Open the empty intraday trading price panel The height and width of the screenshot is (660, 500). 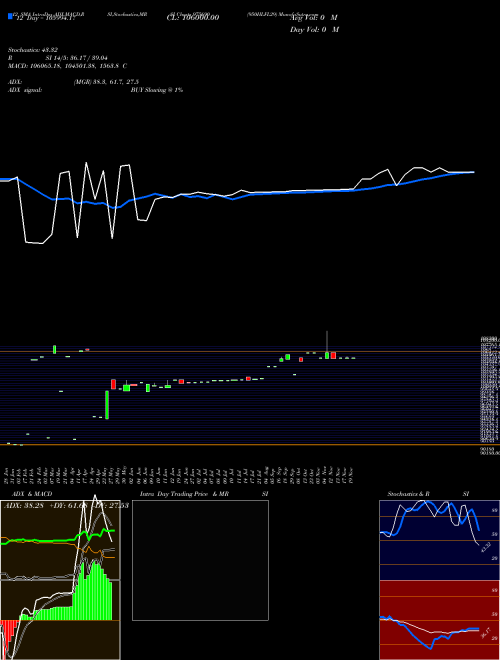coord(200,560)
